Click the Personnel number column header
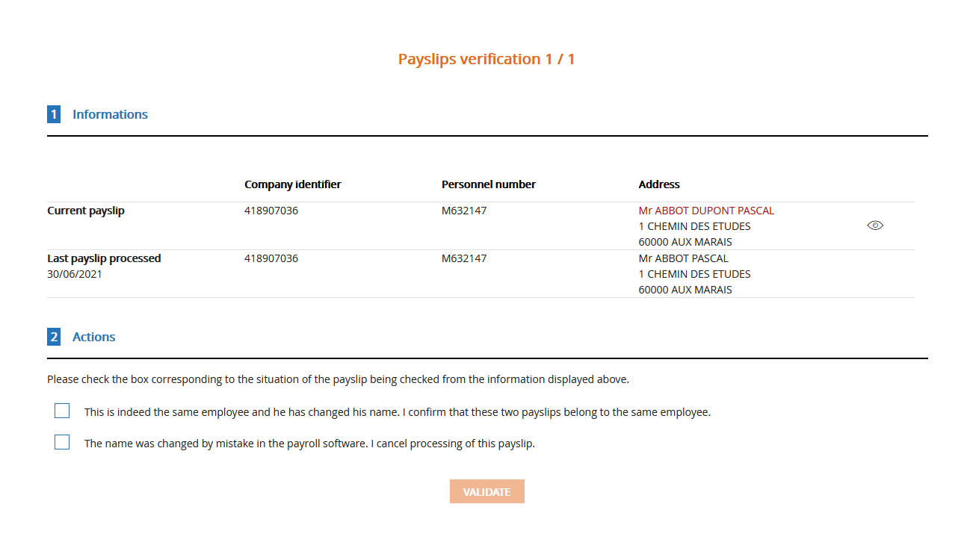This screenshot has height=560, width=973. pyautogui.click(x=488, y=184)
